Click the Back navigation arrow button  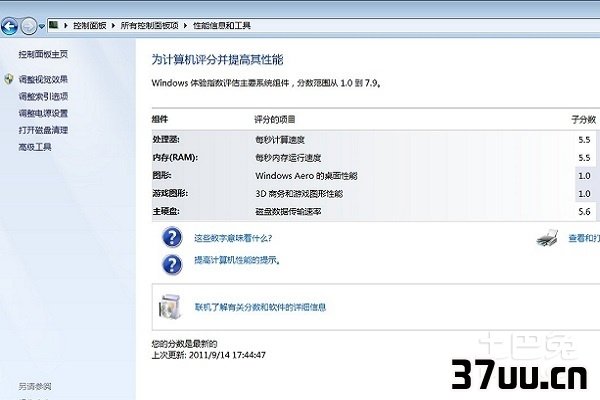(x=9, y=26)
